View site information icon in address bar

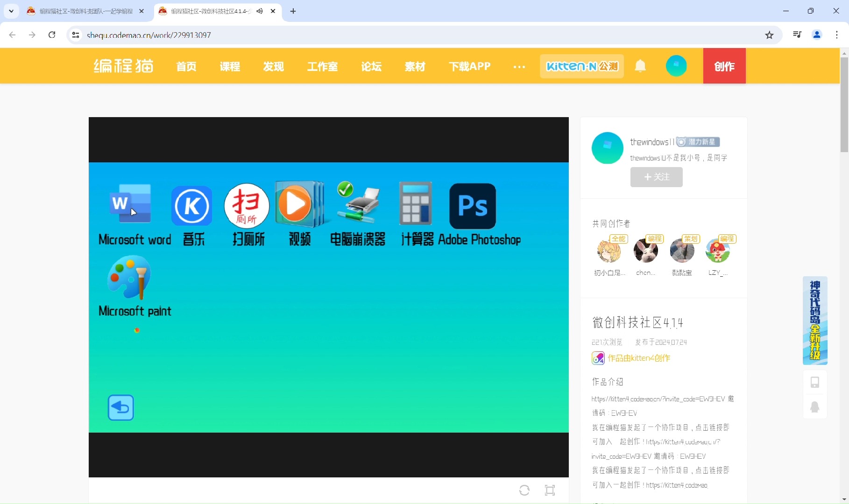pyautogui.click(x=76, y=35)
